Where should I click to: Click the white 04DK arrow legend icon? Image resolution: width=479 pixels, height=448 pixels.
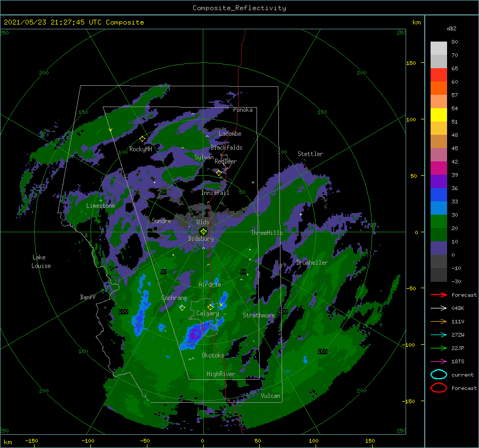pos(439,308)
